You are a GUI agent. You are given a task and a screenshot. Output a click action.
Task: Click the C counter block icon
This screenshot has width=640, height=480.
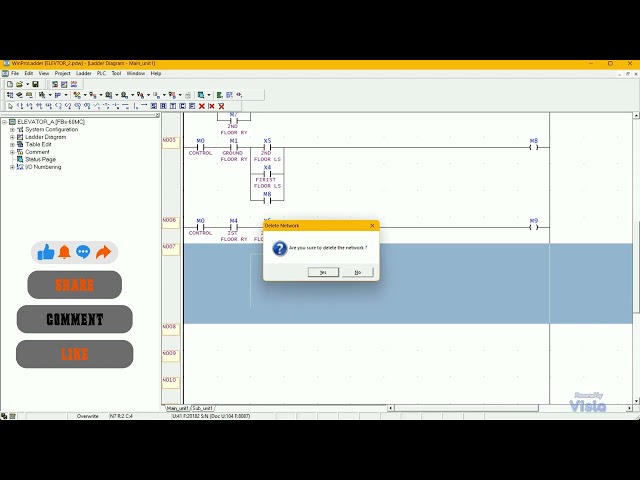182,106
